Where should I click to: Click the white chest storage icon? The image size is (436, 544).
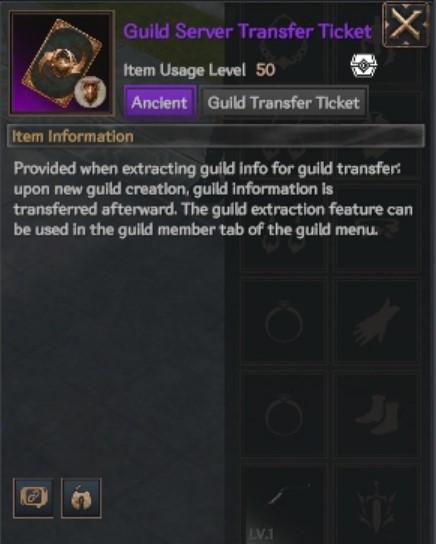pos(363,65)
